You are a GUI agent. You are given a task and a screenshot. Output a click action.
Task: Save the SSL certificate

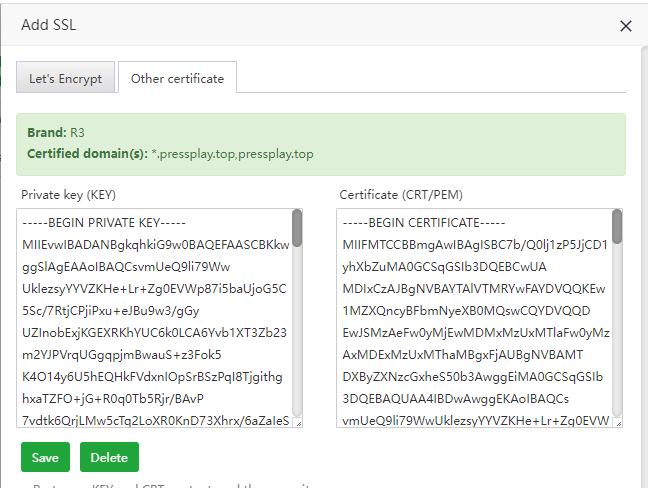point(45,457)
